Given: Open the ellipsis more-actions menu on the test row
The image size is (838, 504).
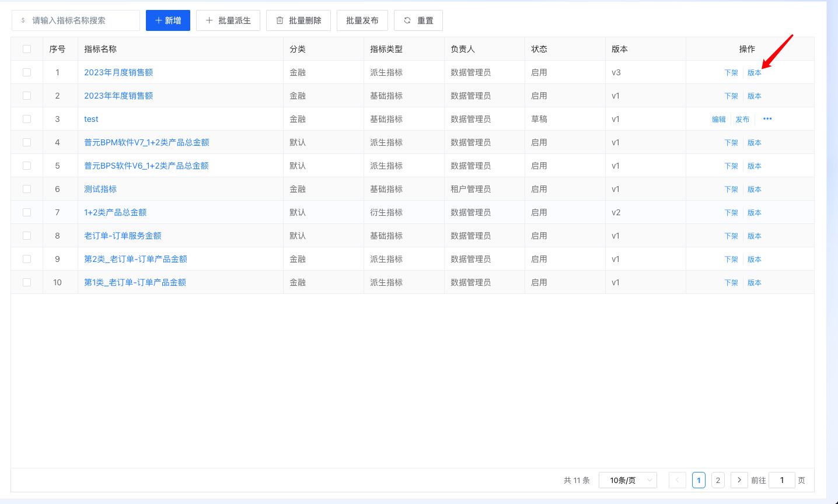Looking at the screenshot, I should (766, 118).
